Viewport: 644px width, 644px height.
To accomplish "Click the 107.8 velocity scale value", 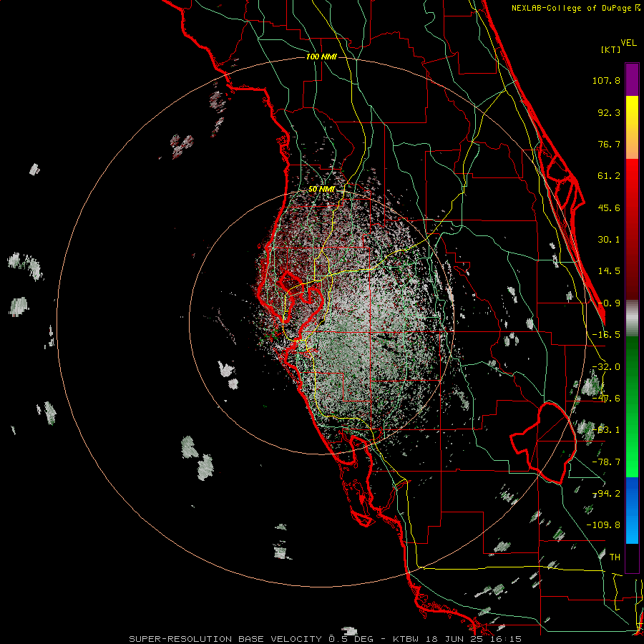I will coord(606,80).
